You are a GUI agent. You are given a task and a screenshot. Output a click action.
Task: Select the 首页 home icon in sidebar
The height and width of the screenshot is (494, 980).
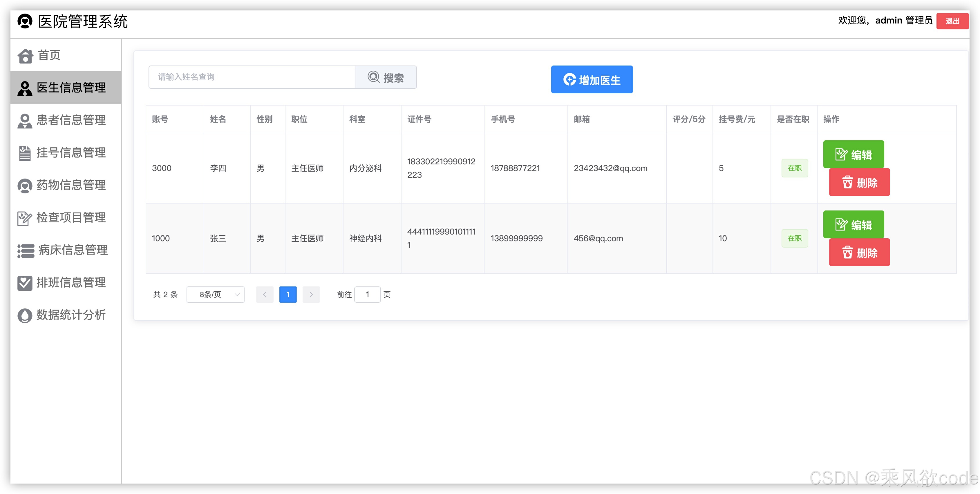pyautogui.click(x=25, y=56)
